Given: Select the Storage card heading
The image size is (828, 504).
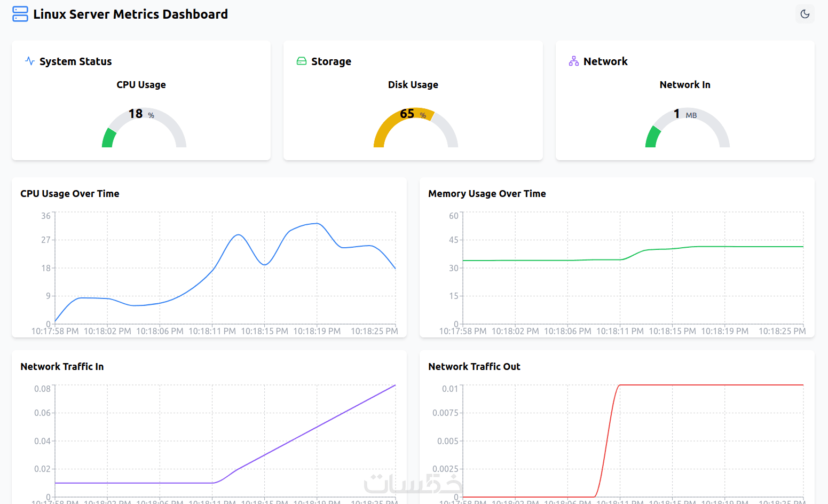Looking at the screenshot, I should [331, 61].
